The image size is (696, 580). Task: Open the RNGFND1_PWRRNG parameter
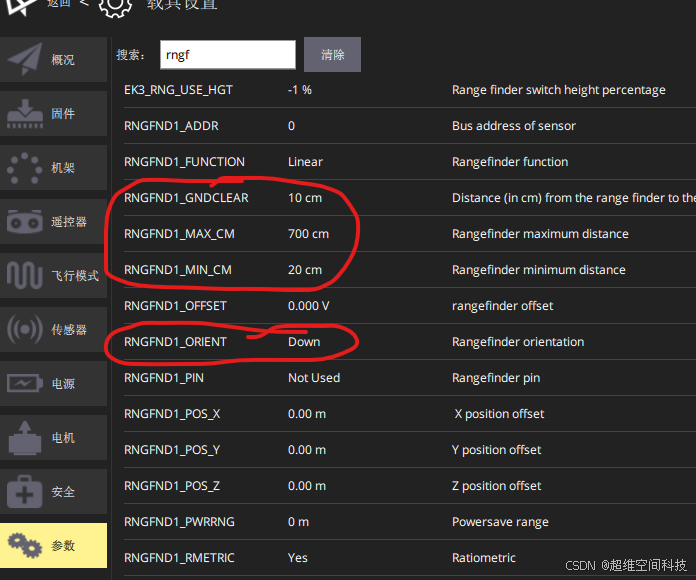click(179, 522)
